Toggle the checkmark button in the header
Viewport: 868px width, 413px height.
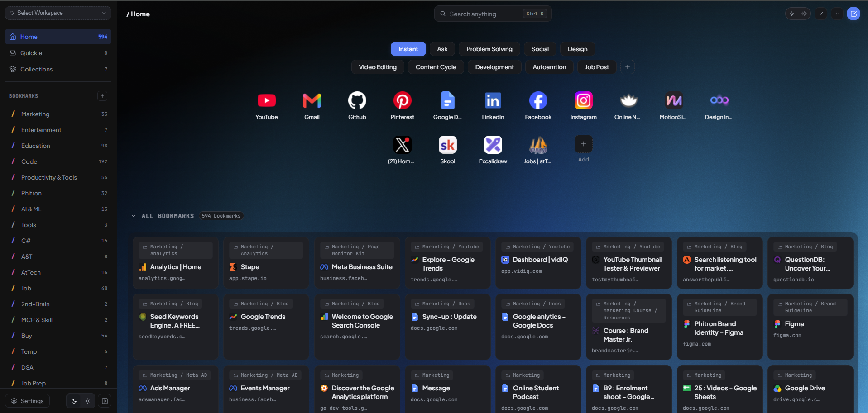(x=821, y=14)
